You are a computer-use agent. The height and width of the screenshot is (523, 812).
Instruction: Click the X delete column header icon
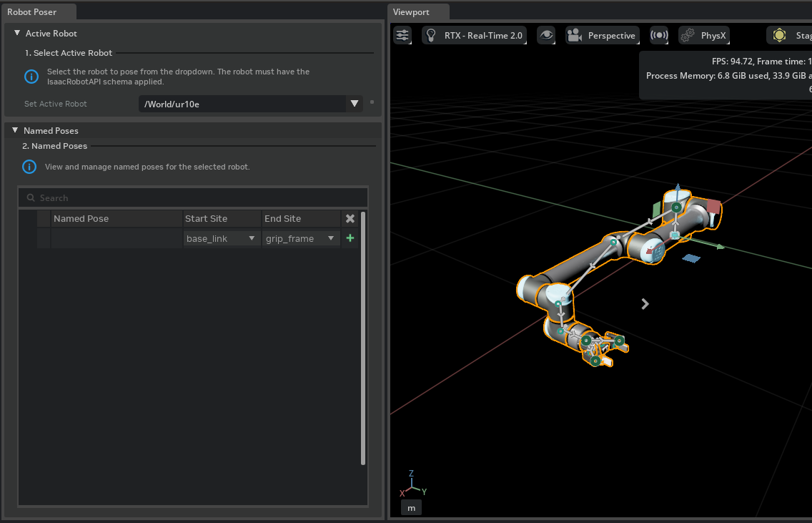[350, 218]
